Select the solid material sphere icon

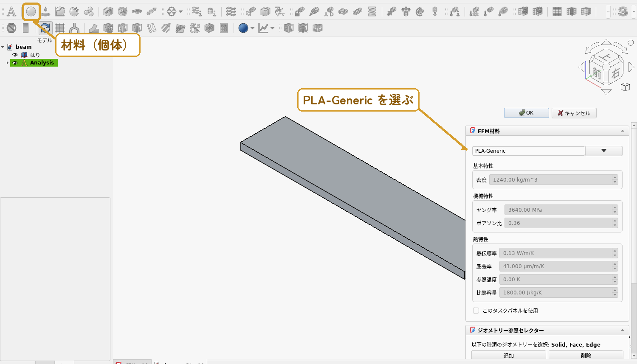(x=31, y=11)
